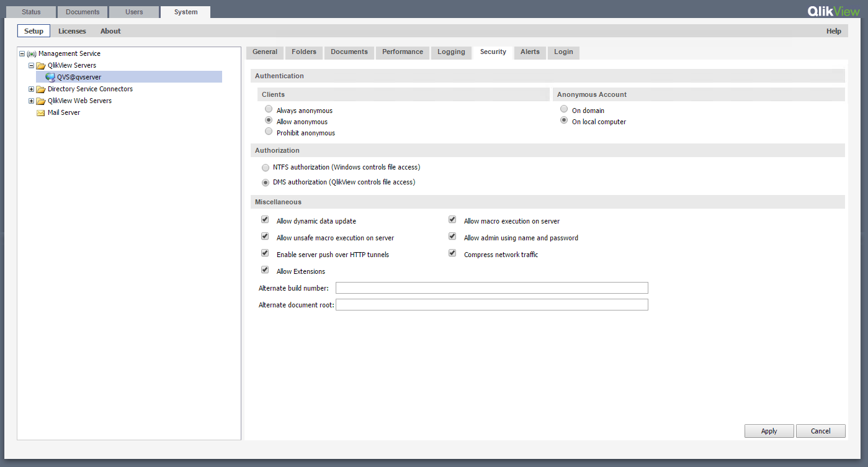Switch to the Users tab
The image size is (868, 467).
tap(134, 12)
